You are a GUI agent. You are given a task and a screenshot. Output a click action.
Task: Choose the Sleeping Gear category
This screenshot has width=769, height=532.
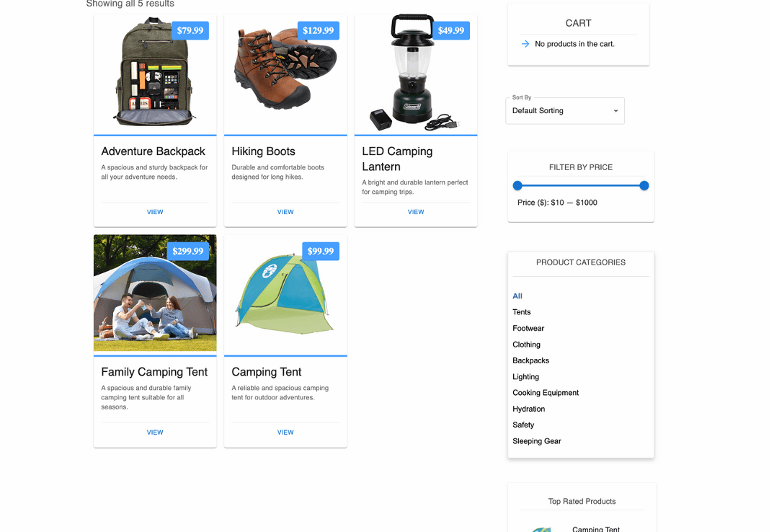point(536,441)
